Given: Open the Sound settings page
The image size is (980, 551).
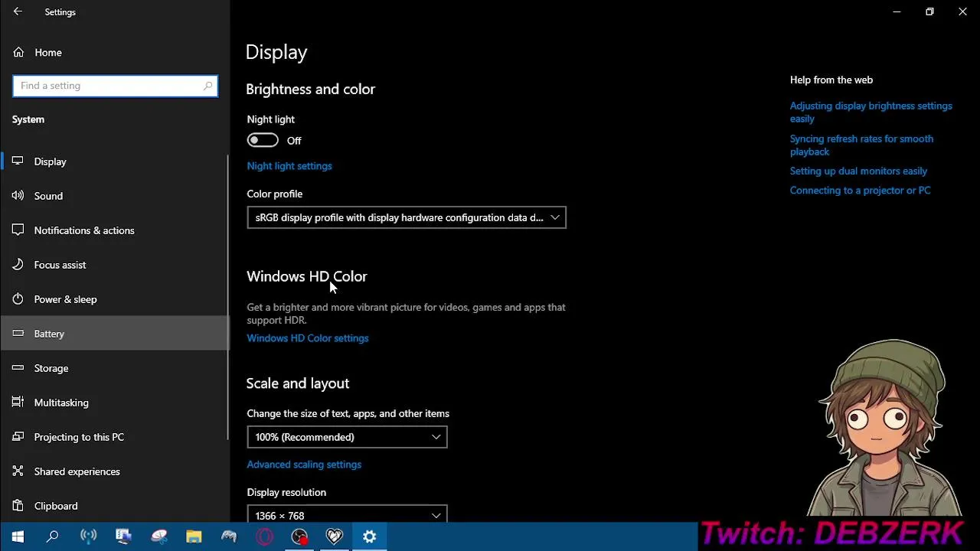Looking at the screenshot, I should [x=115, y=196].
